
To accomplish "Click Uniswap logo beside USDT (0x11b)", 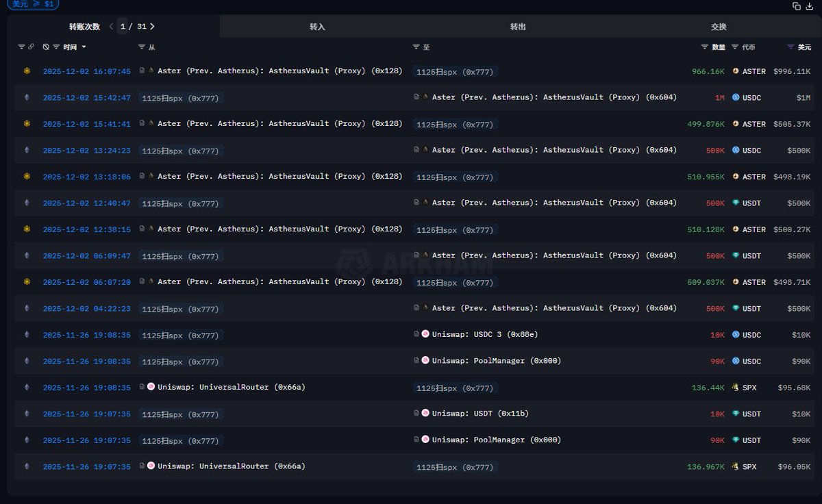I will click(x=425, y=413).
